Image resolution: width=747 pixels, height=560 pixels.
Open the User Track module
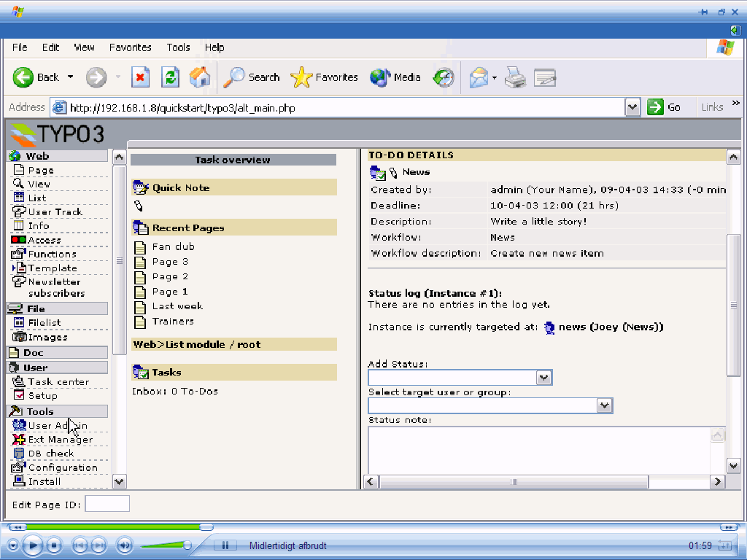[x=55, y=211]
